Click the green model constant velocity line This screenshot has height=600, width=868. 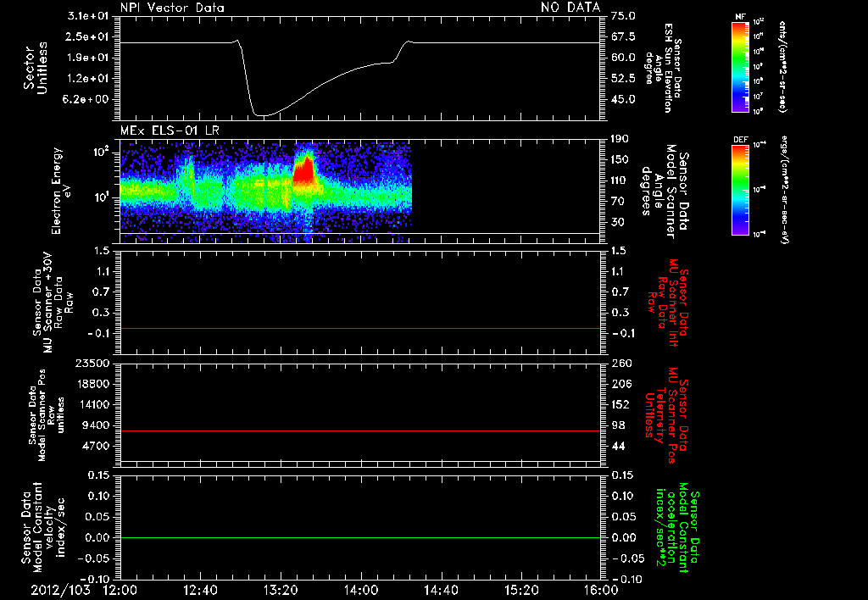359,537
